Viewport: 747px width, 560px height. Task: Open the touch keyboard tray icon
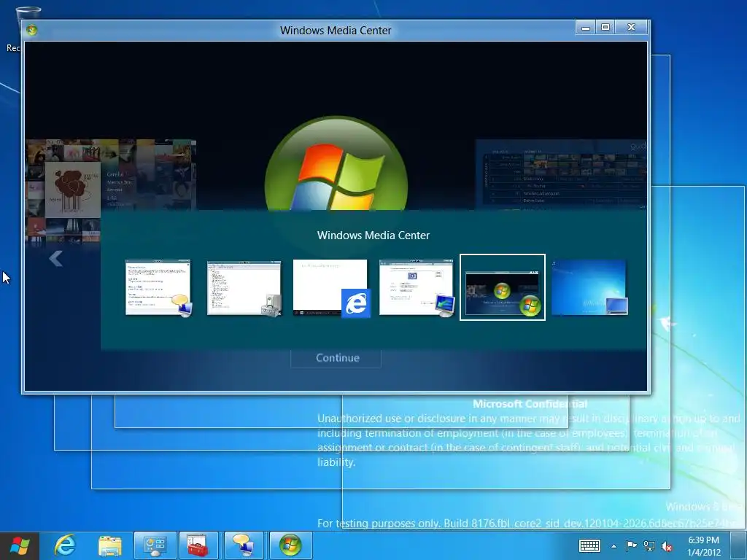[x=589, y=545]
